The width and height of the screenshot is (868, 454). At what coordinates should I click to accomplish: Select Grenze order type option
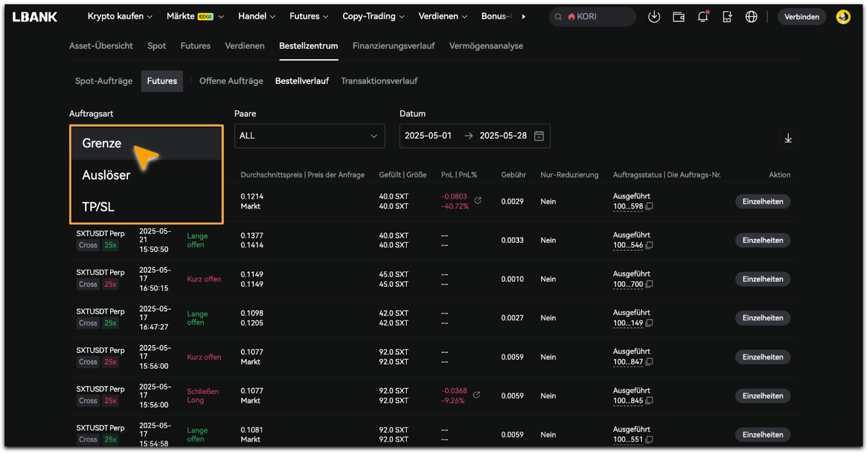pyautogui.click(x=102, y=143)
